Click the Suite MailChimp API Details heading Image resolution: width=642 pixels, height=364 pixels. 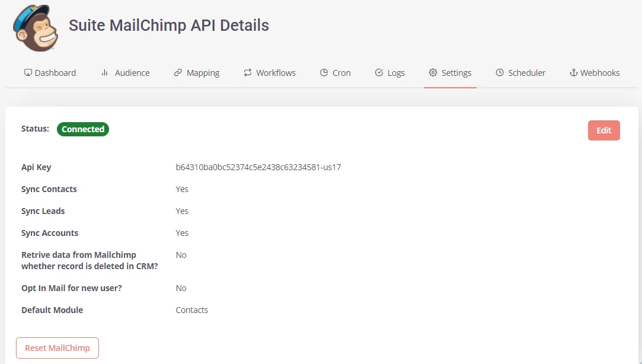tap(169, 25)
